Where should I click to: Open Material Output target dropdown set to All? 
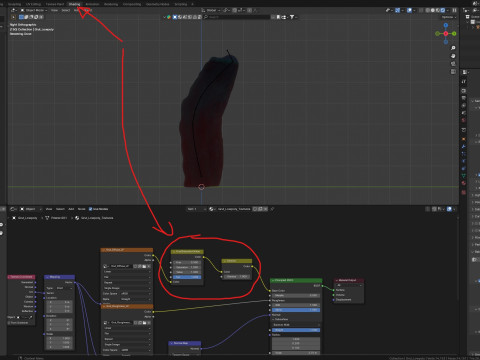pyautogui.click(x=349, y=285)
